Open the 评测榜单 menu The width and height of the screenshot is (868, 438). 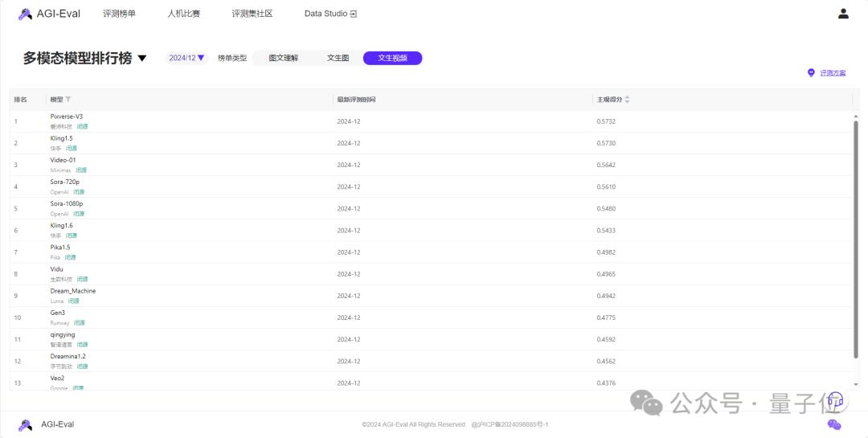coord(119,14)
